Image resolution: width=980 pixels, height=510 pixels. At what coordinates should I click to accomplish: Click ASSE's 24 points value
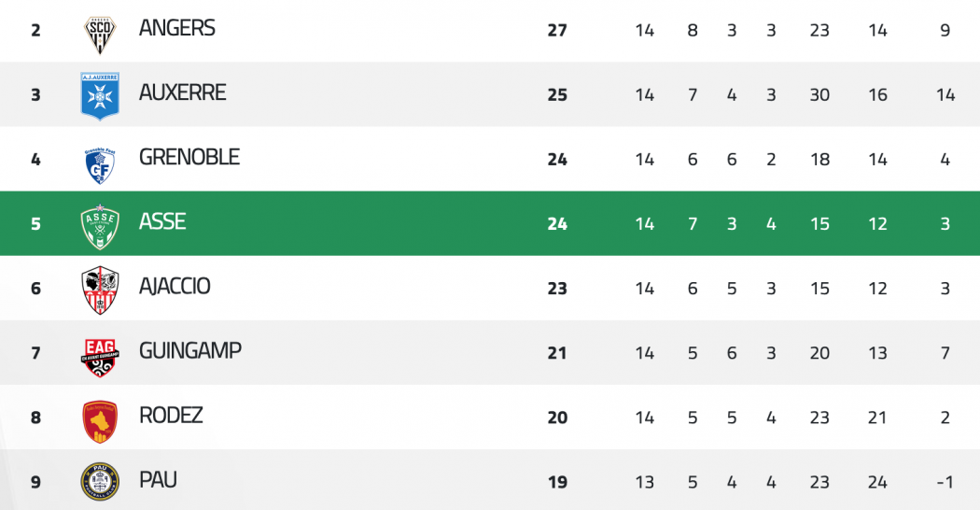pos(557,224)
